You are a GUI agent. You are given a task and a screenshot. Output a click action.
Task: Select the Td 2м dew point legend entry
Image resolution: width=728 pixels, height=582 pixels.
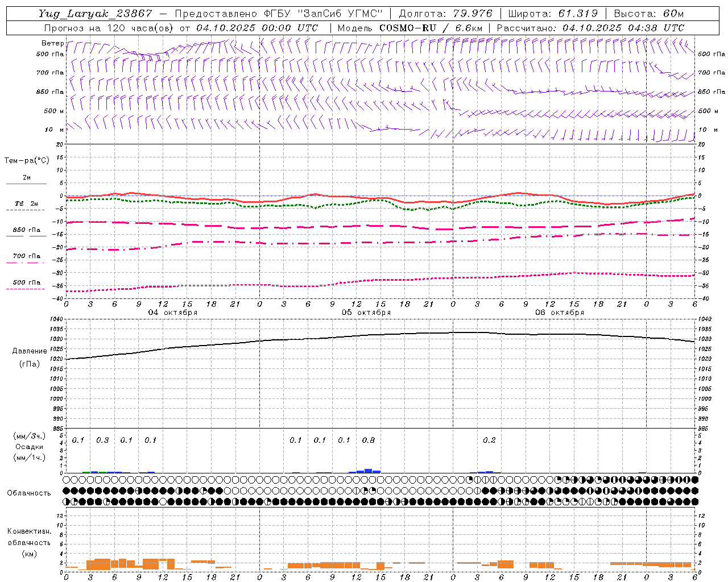tap(27, 203)
